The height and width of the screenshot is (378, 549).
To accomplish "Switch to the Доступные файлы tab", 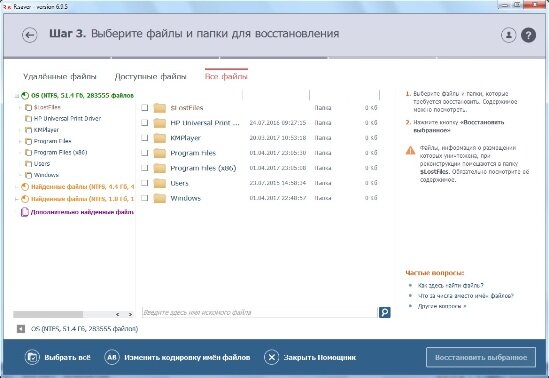I will tap(151, 76).
